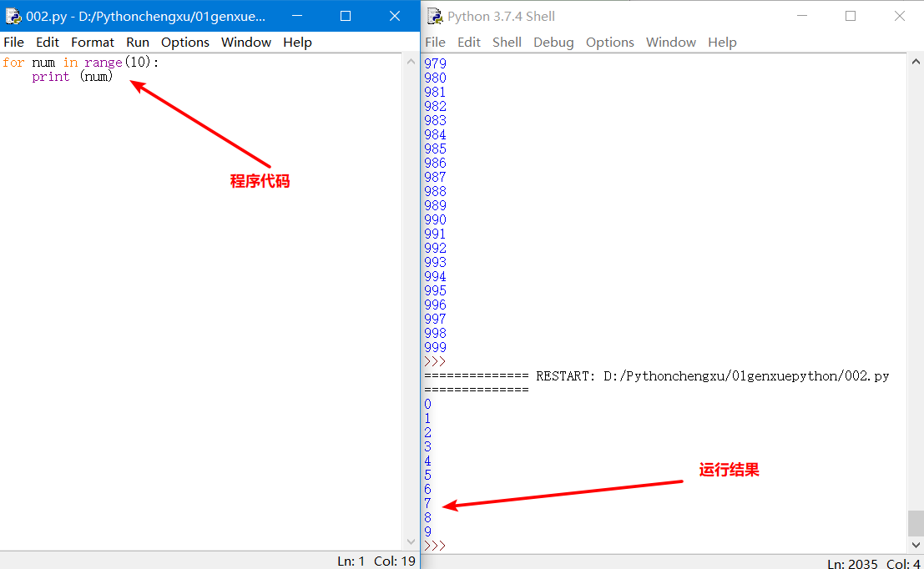Click the Python icon in 002.py title bar
Image resolution: width=924 pixels, height=569 pixels.
coord(13,16)
